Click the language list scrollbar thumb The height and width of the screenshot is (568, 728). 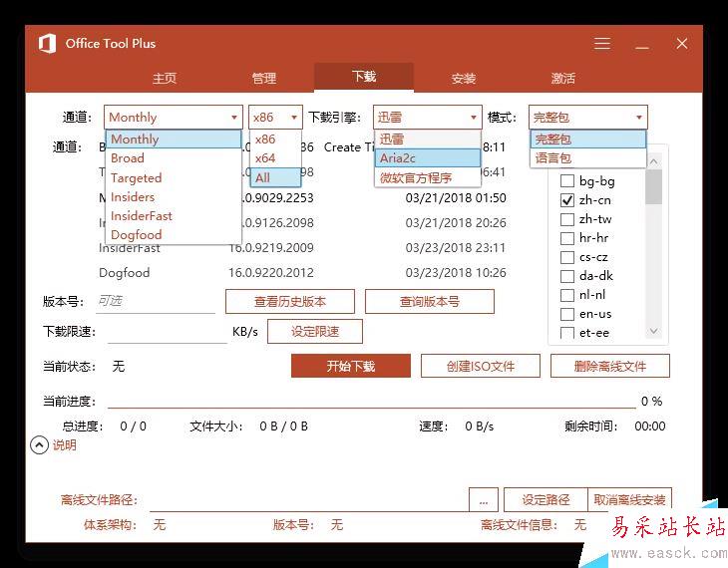click(654, 186)
